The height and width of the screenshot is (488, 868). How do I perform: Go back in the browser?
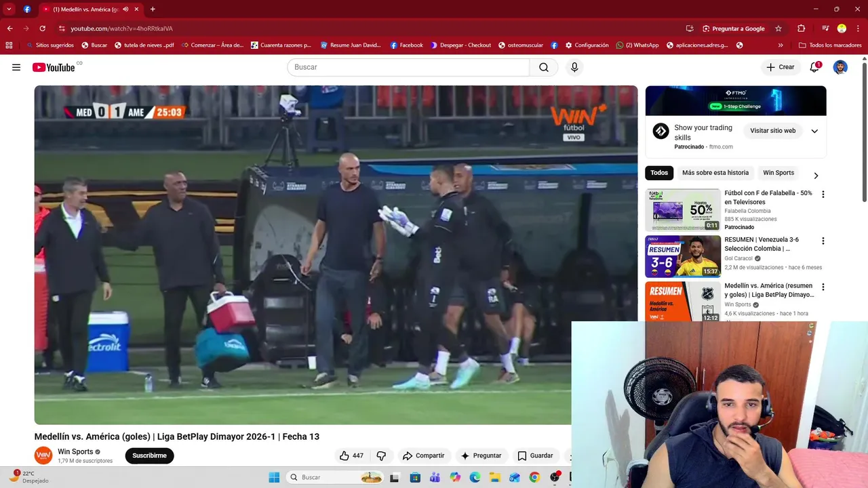9,28
